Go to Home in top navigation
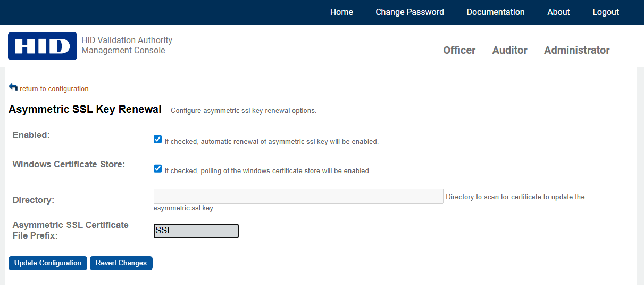Screen dimensions: 644x285 (341, 12)
